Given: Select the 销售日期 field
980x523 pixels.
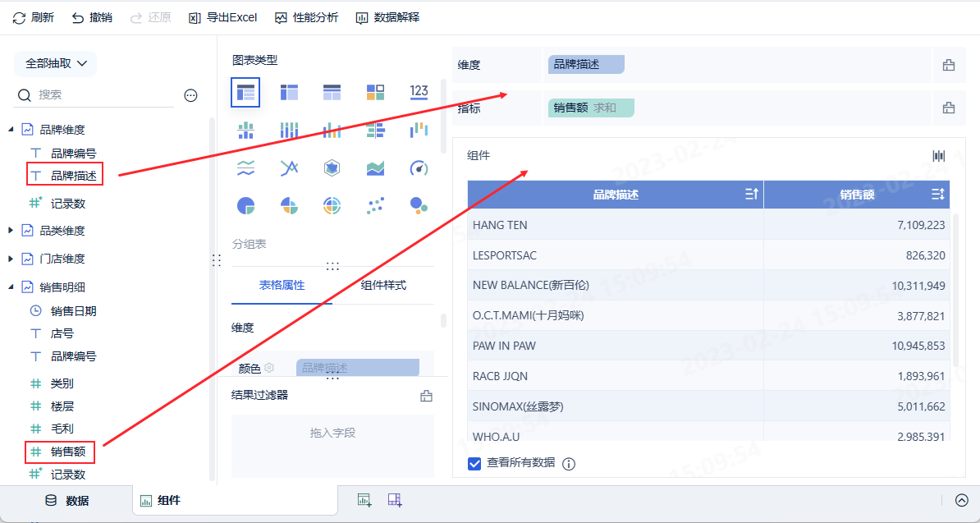Looking at the screenshot, I should [x=73, y=311].
